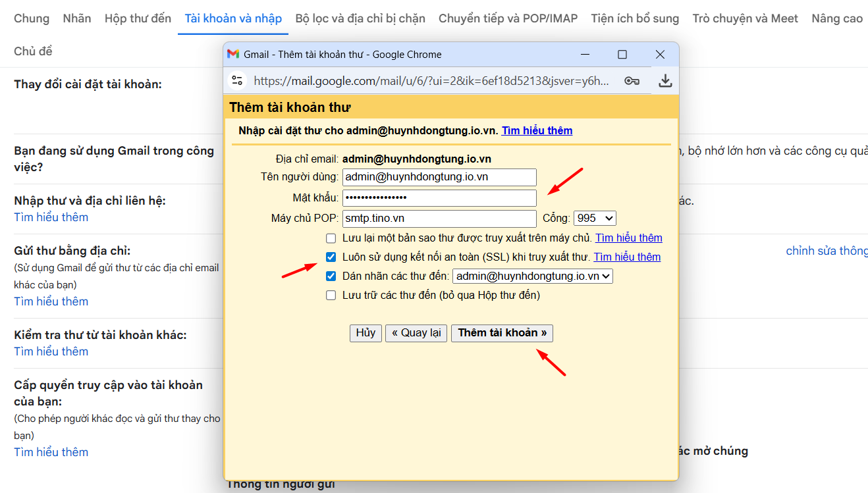Image resolution: width=868 pixels, height=493 pixels.
Task: Click the Thêm tài khoản » button
Action: pyautogui.click(x=502, y=333)
